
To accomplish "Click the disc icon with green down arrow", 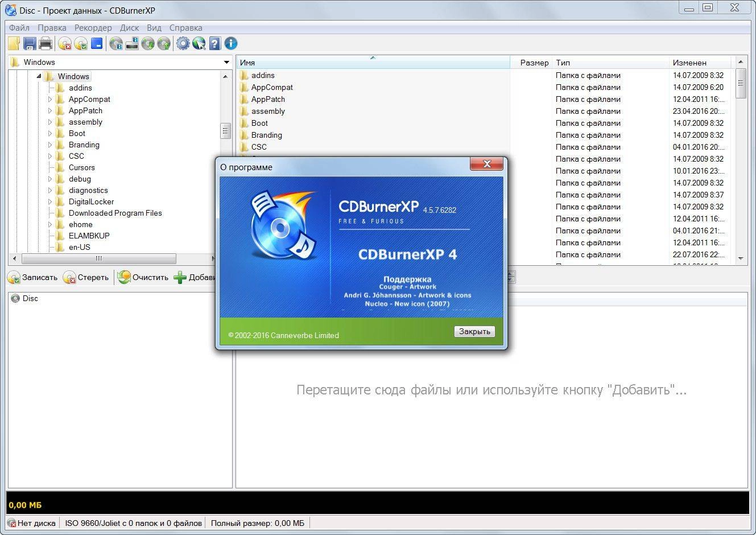I will pyautogui.click(x=148, y=43).
